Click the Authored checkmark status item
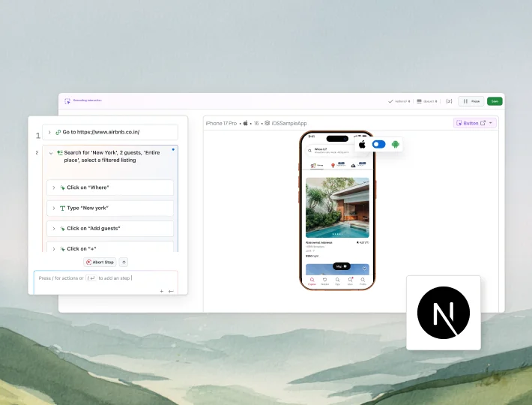 [x=399, y=101]
